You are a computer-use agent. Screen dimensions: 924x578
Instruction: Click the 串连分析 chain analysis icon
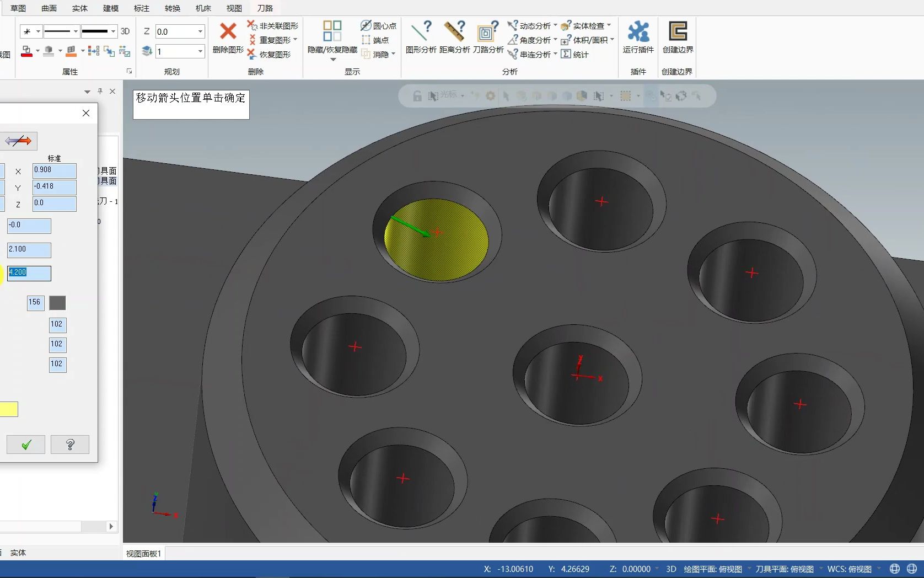point(512,54)
